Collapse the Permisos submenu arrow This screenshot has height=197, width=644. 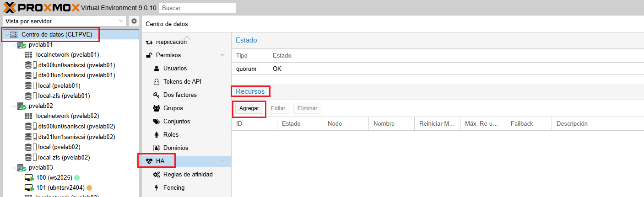point(222,55)
